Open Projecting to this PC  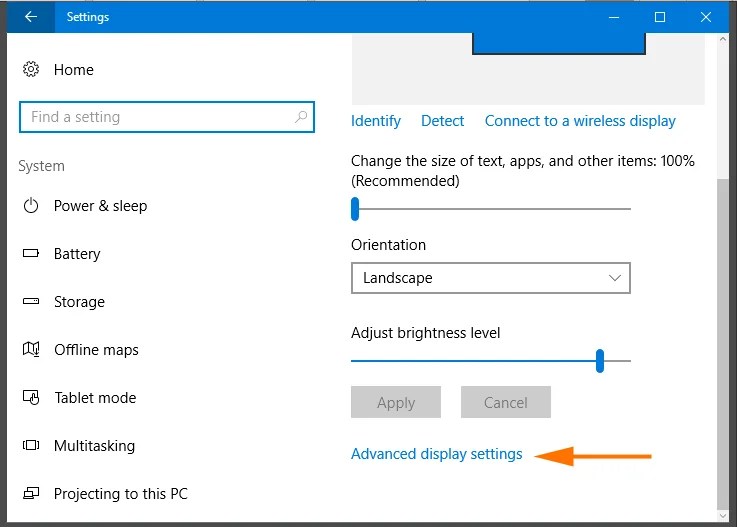click(121, 494)
